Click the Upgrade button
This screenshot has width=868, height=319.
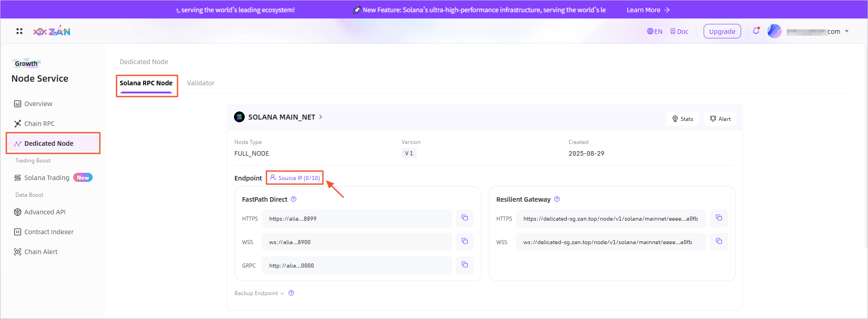point(722,32)
